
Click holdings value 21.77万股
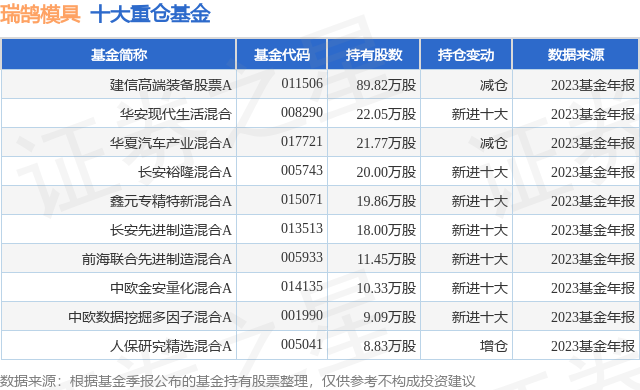(386, 143)
